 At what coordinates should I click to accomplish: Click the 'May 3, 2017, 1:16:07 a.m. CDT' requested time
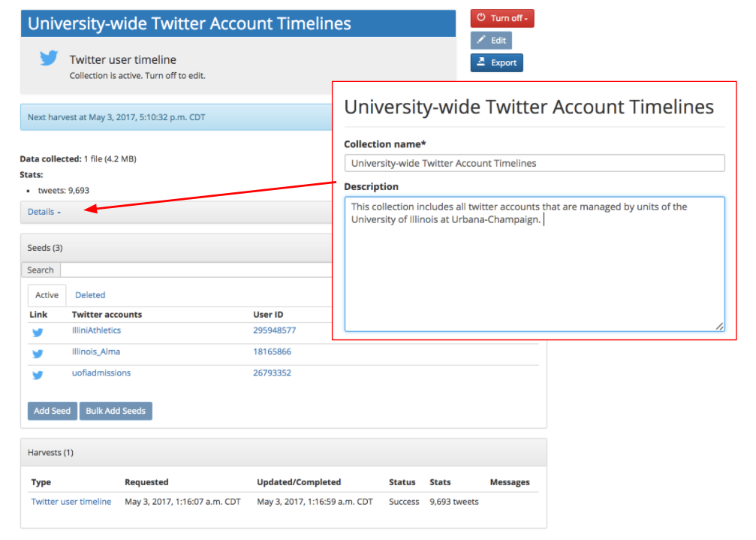pos(182,502)
